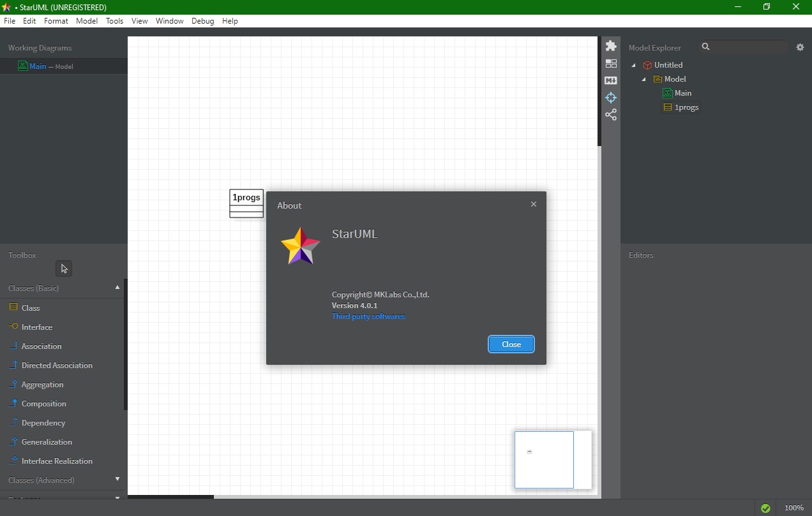Click the Model Explorer settings gear
Image resolution: width=812 pixels, height=516 pixels.
800,47
